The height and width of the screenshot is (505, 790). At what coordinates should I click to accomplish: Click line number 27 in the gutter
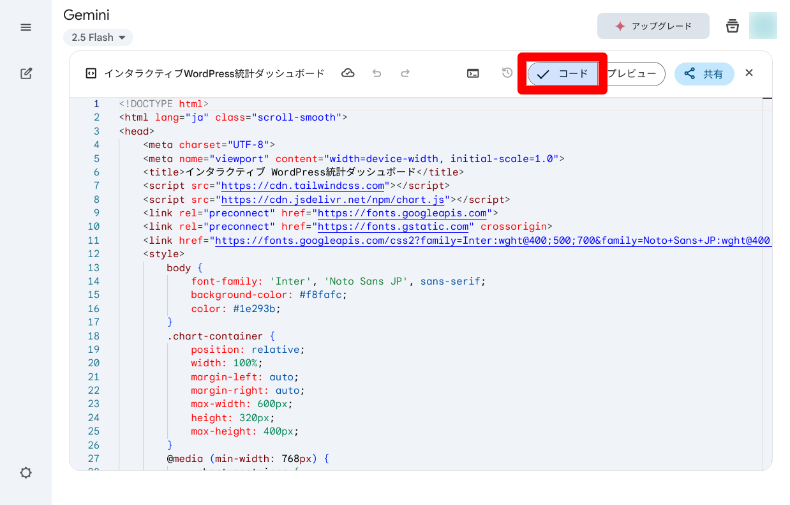[94, 459]
